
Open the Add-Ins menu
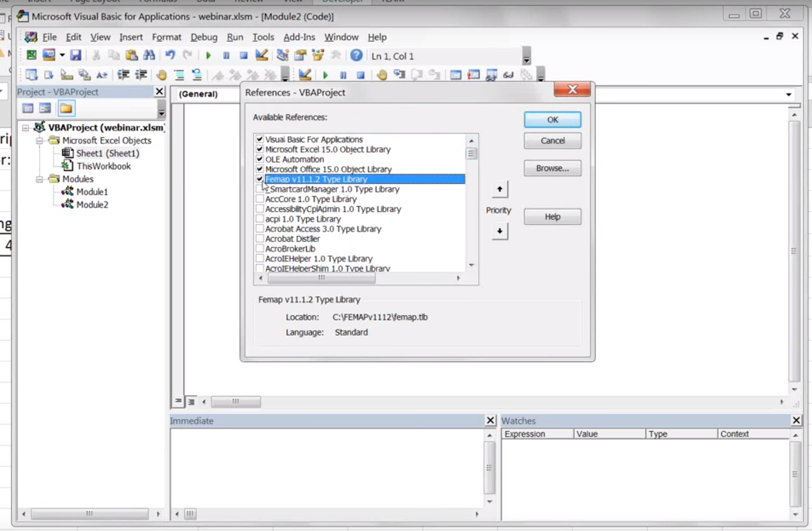point(299,37)
